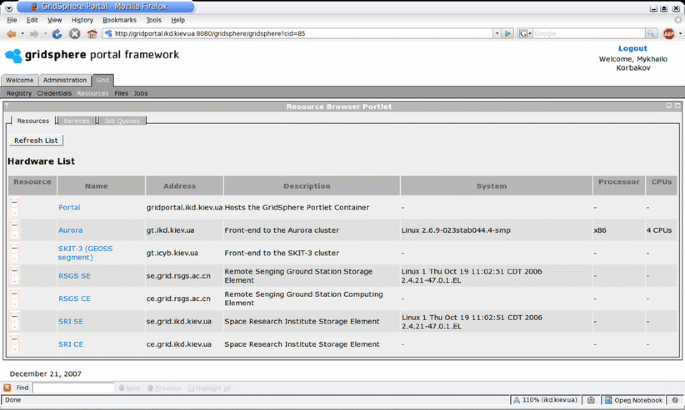Click the portlet help question mark icon
This screenshot has height=410, width=685.
pos(7,106)
